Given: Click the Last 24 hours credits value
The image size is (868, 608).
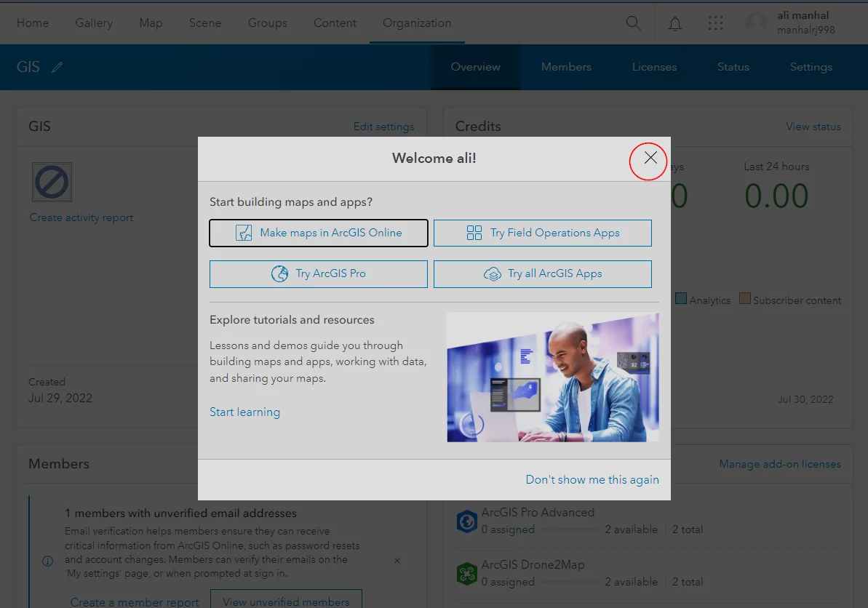Looking at the screenshot, I should (x=776, y=196).
